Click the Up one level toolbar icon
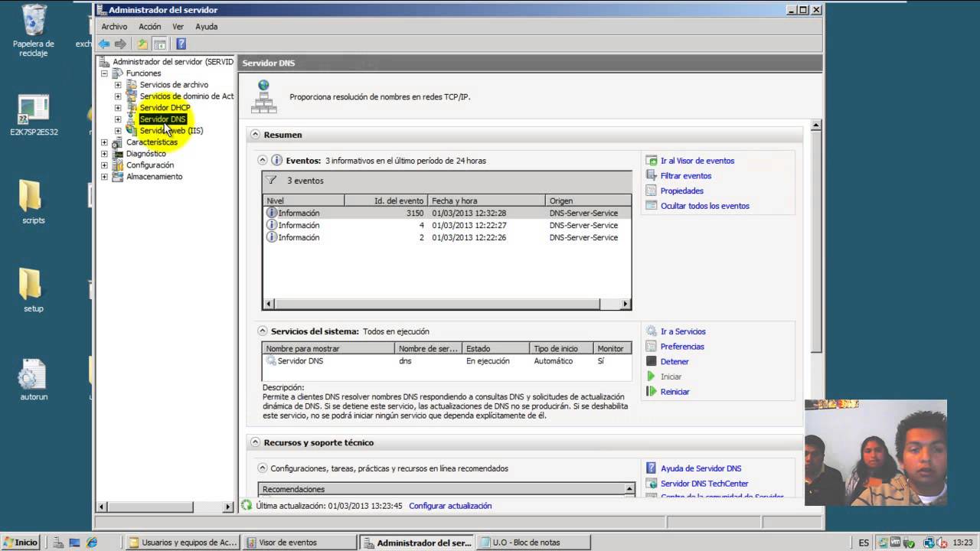The height and width of the screenshot is (551, 980). [142, 44]
